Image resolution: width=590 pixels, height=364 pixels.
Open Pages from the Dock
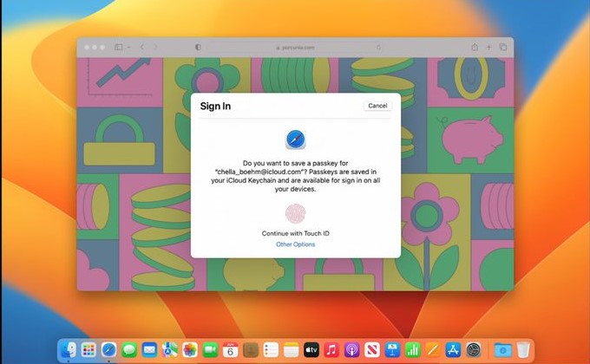coord(433,350)
